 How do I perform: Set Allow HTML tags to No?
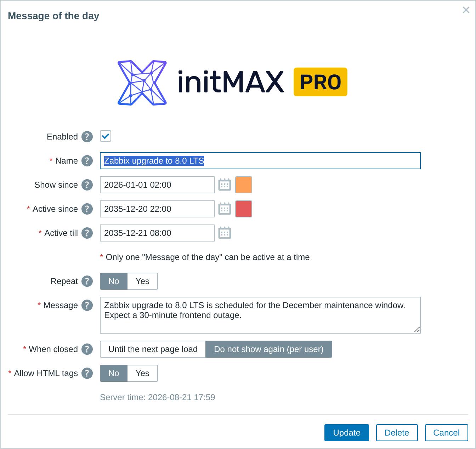(114, 373)
